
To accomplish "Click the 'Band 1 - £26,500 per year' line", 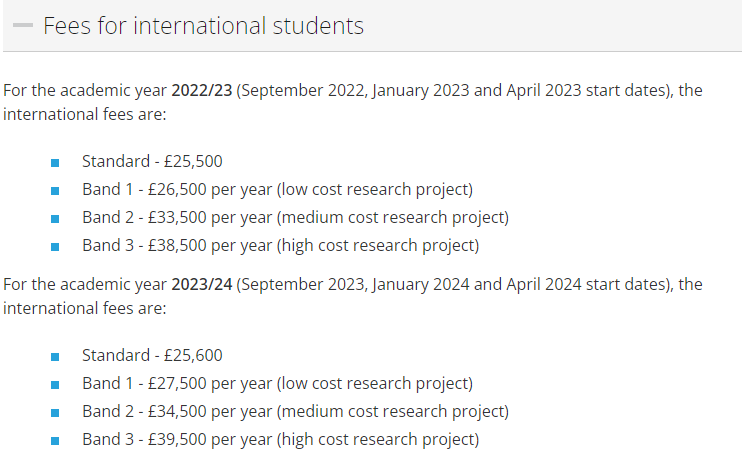I will point(277,190).
